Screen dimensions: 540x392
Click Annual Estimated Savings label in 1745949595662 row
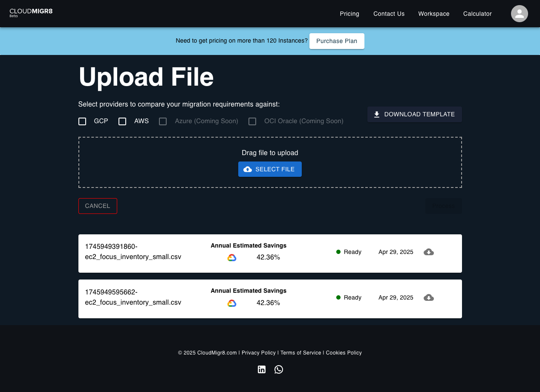(x=248, y=291)
